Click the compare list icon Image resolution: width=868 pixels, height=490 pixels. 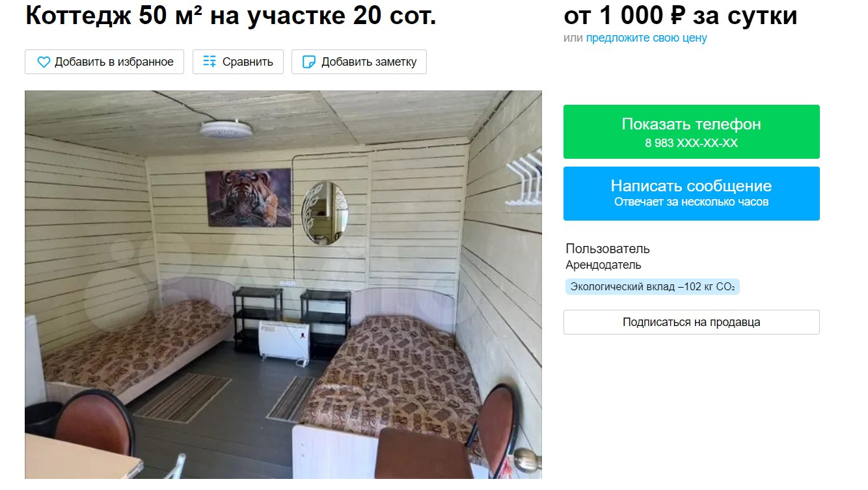(x=210, y=62)
